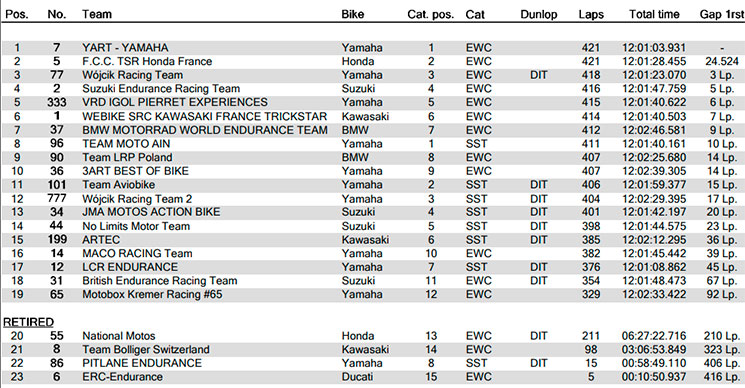Image resolution: width=745 pixels, height=388 pixels.
Task: Click the Total time column header
Action: [654, 14]
